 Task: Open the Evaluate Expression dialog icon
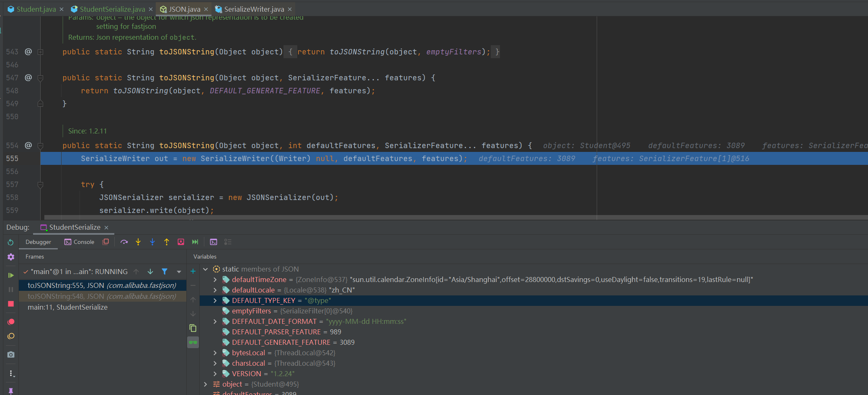pyautogui.click(x=214, y=242)
